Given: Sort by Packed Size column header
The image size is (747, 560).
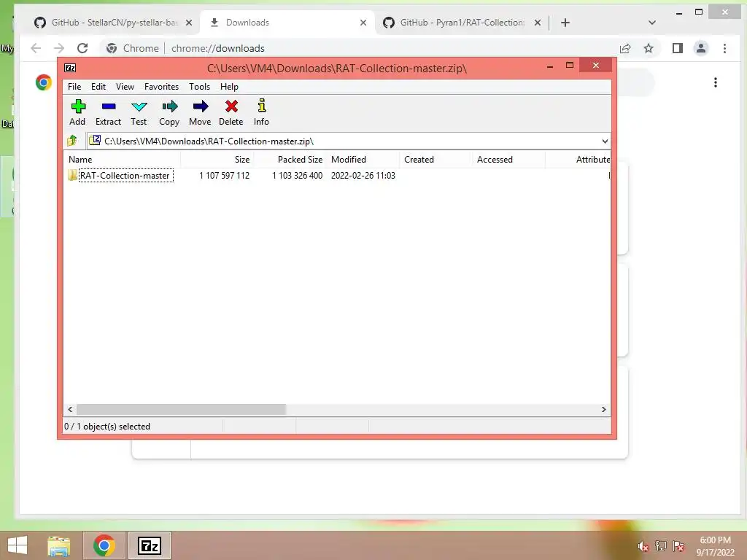Looking at the screenshot, I should click(290, 160).
